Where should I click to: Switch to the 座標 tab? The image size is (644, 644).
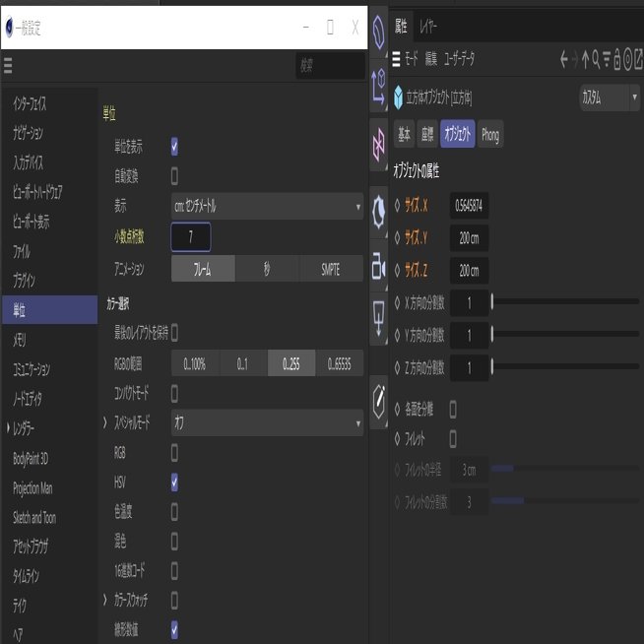point(427,134)
